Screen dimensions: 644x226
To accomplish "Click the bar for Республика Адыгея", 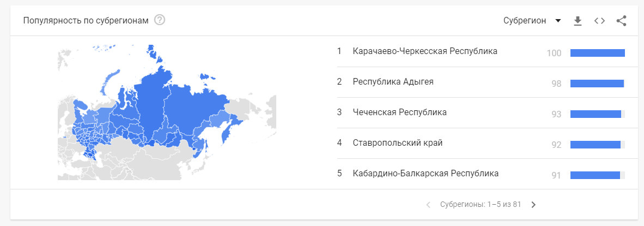I will click(597, 84).
